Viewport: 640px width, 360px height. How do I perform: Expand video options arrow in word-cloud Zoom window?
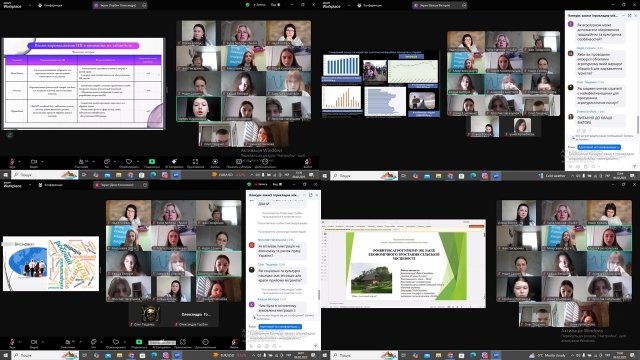tap(42, 342)
